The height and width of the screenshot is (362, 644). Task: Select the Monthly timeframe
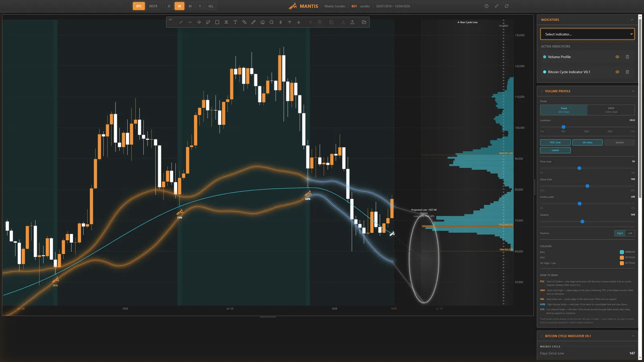tap(190, 6)
